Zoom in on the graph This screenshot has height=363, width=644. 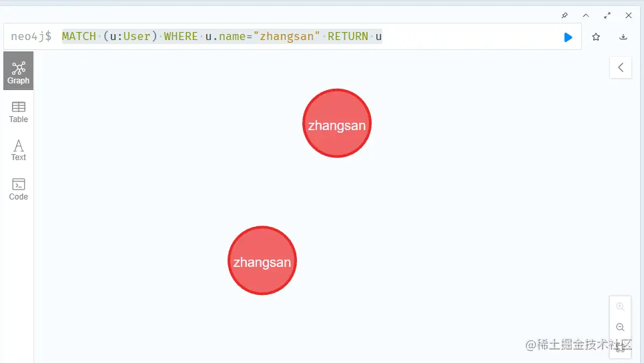point(620,306)
